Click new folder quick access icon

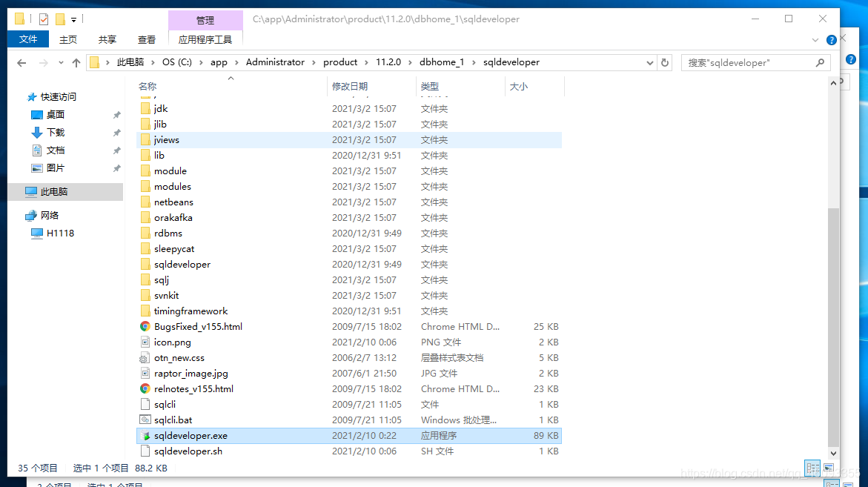(x=60, y=19)
